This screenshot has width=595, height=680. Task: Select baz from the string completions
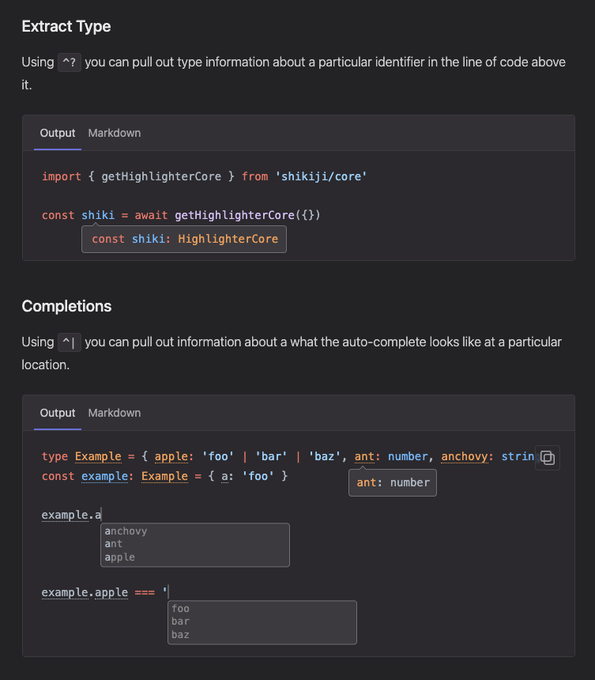pyautogui.click(x=180, y=634)
